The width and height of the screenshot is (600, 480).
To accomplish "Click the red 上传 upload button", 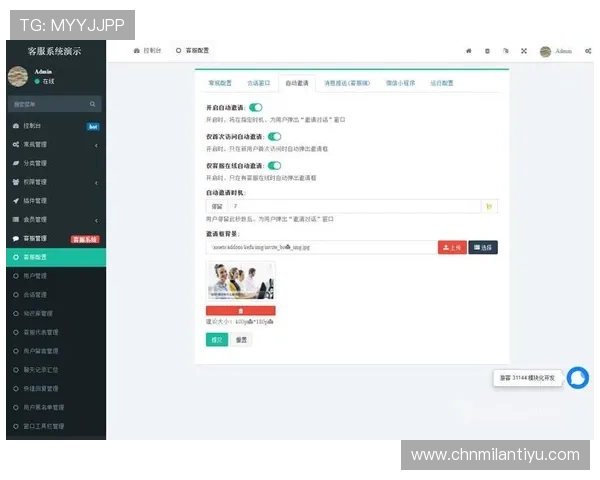I will pos(452,247).
